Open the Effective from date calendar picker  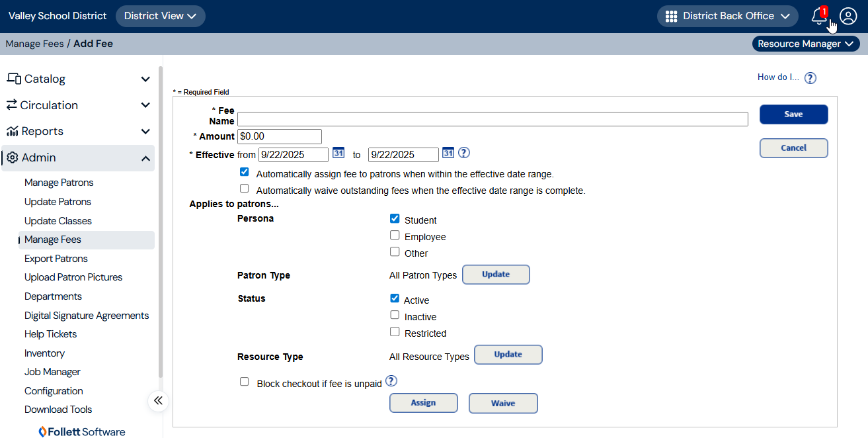pyautogui.click(x=338, y=153)
